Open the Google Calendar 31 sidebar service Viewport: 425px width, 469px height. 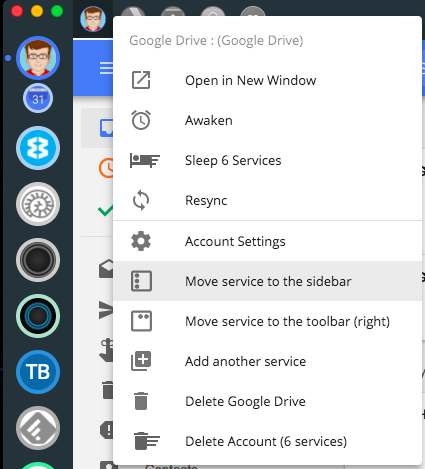pyautogui.click(x=38, y=98)
